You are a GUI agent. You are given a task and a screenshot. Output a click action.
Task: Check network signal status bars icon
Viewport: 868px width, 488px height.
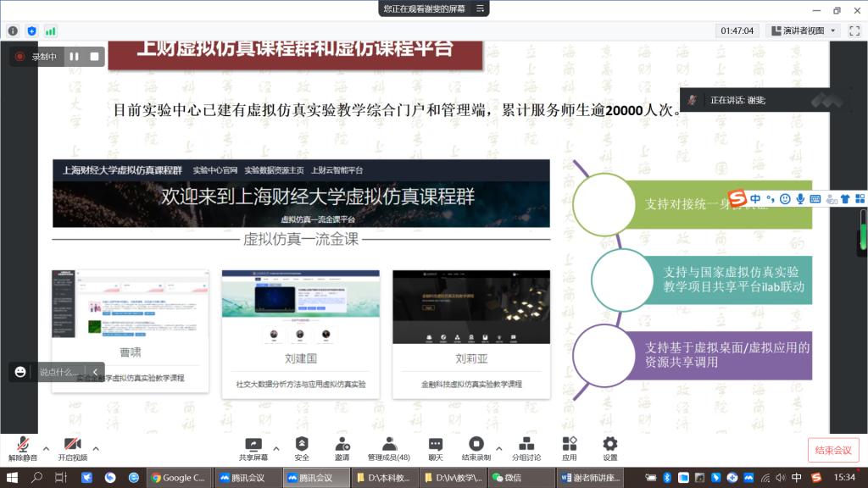pos(51,30)
